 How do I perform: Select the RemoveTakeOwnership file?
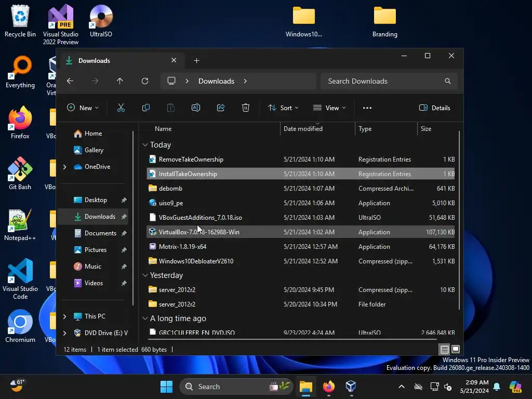click(x=301, y=159)
